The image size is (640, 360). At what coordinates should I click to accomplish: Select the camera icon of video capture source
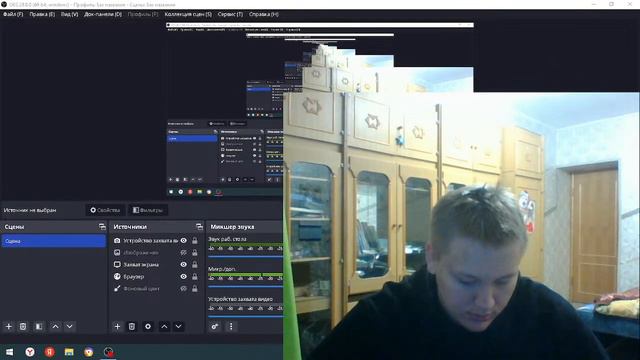click(117, 241)
